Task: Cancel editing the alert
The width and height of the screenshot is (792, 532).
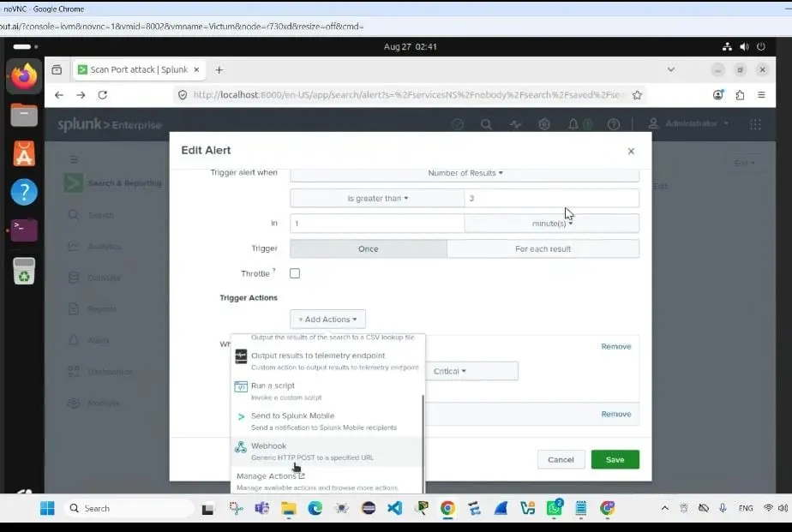Action: (x=561, y=459)
